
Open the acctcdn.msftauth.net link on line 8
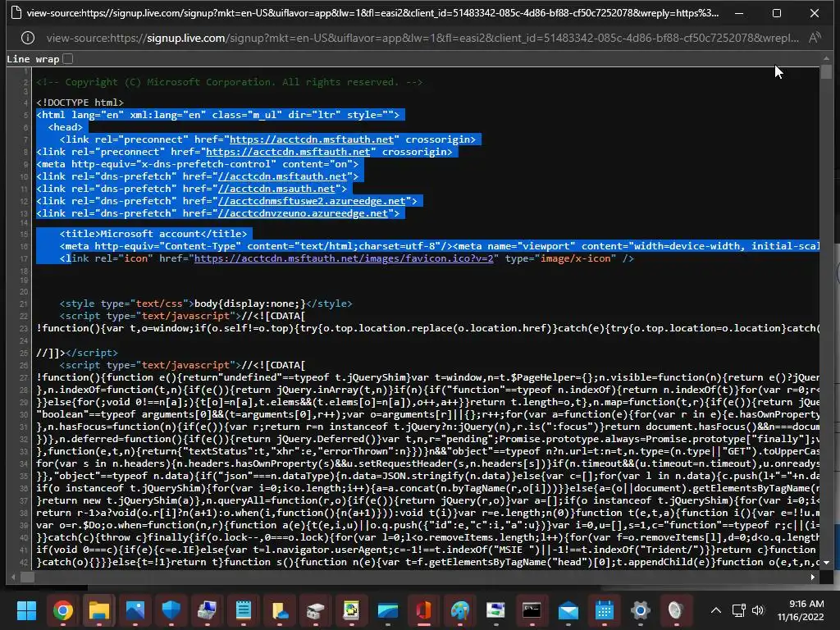[288, 152]
